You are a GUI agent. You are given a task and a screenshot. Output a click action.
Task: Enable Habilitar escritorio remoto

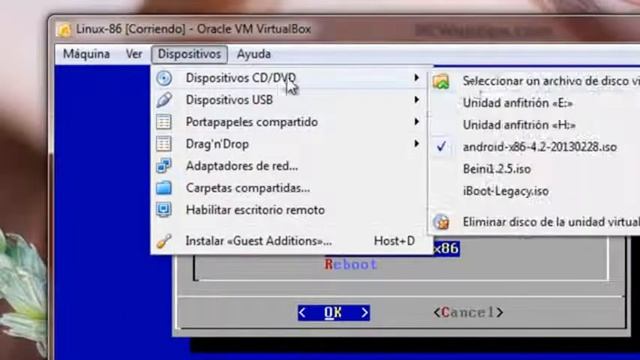pos(290,210)
